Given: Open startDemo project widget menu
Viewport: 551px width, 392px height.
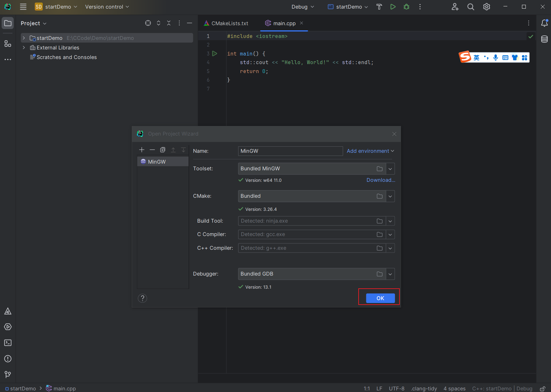Looking at the screenshot, I should (56, 7).
